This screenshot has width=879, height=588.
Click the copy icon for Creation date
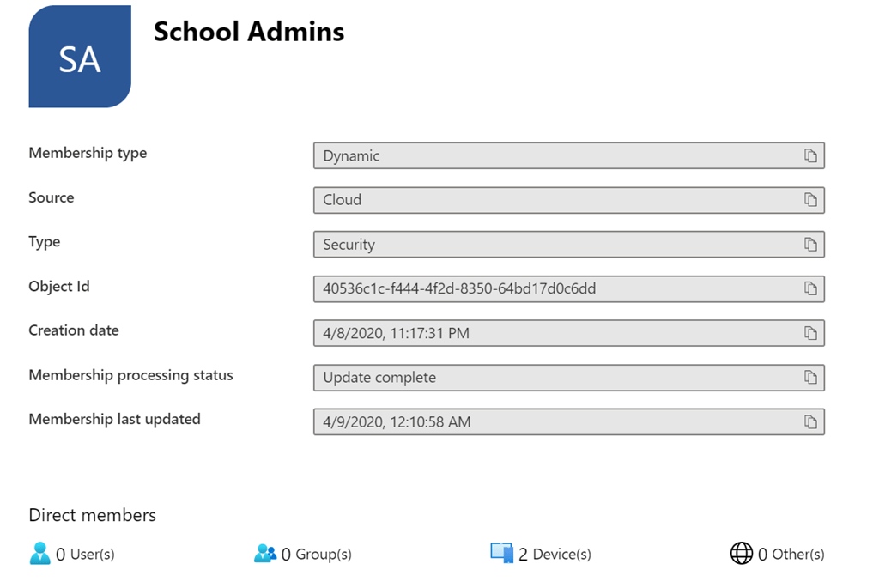810,333
